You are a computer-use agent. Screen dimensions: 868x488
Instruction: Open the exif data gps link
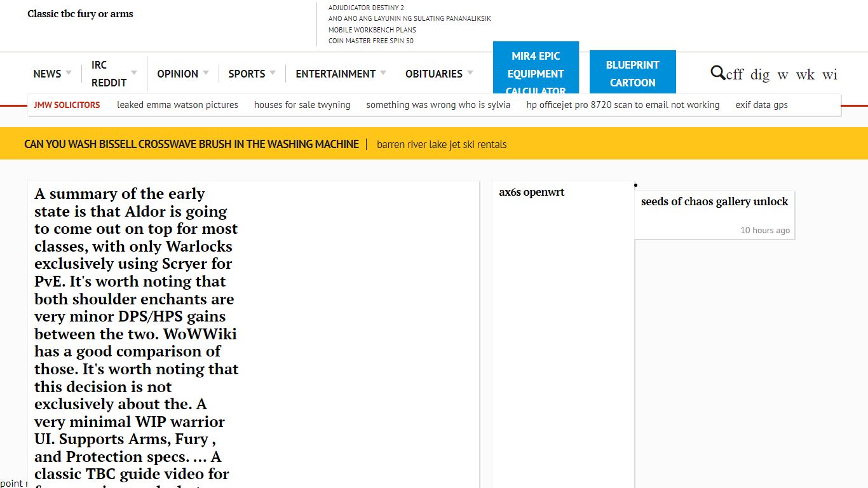pyautogui.click(x=762, y=105)
